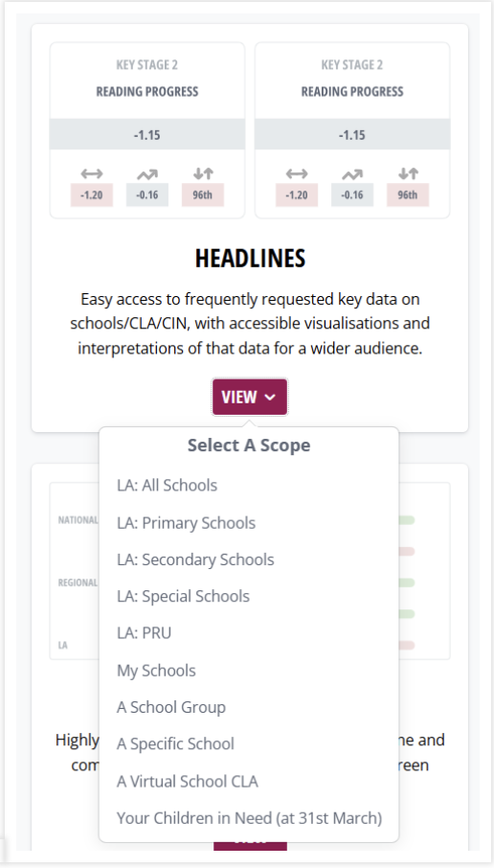
Task: Choose LA: Primary Schools from scope list
Action: [x=187, y=523]
